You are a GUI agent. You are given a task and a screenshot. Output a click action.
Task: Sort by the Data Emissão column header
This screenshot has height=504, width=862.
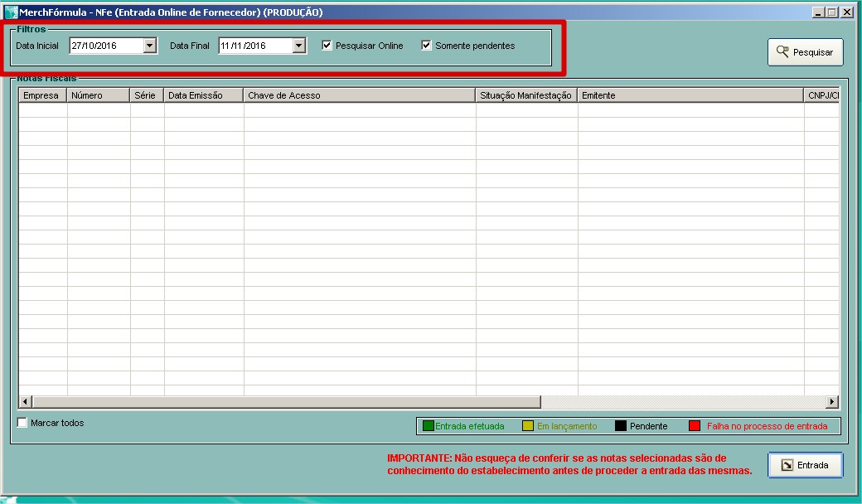[x=203, y=95]
